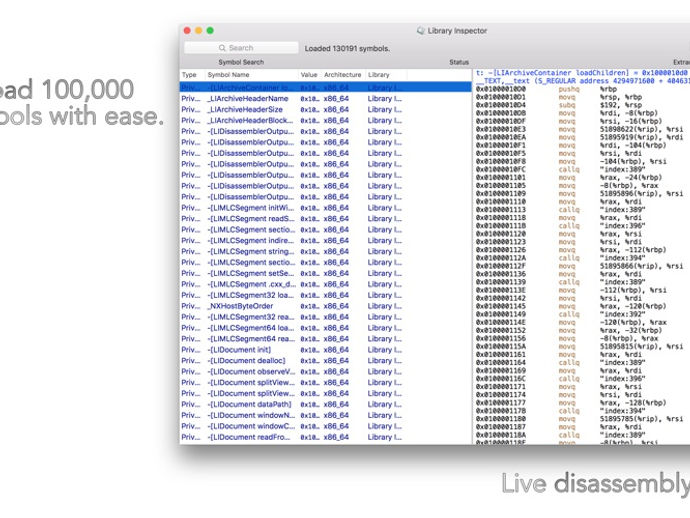The height and width of the screenshot is (518, 690).
Task: Select the -[LIMLCSegment32 rea... symbol
Action: 326,317
